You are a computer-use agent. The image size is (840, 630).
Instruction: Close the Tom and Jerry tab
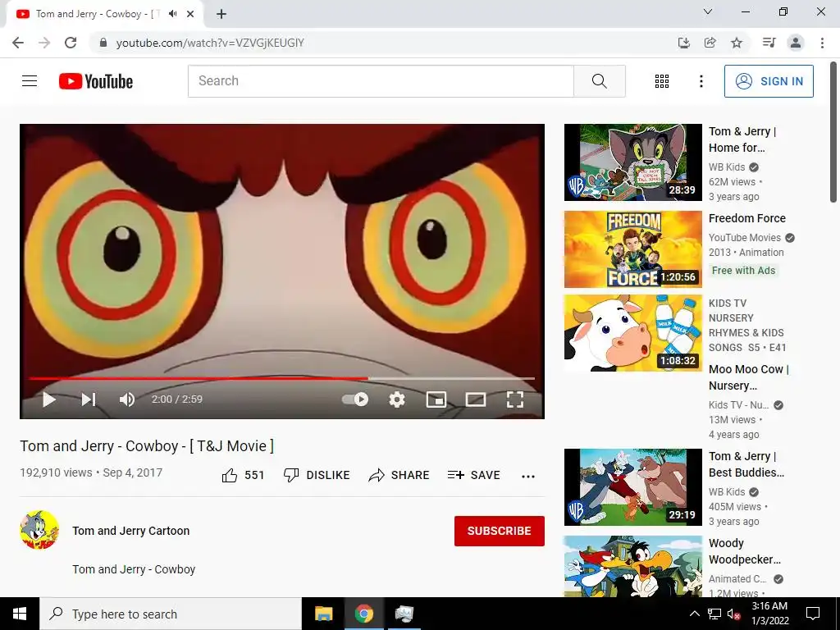point(190,14)
